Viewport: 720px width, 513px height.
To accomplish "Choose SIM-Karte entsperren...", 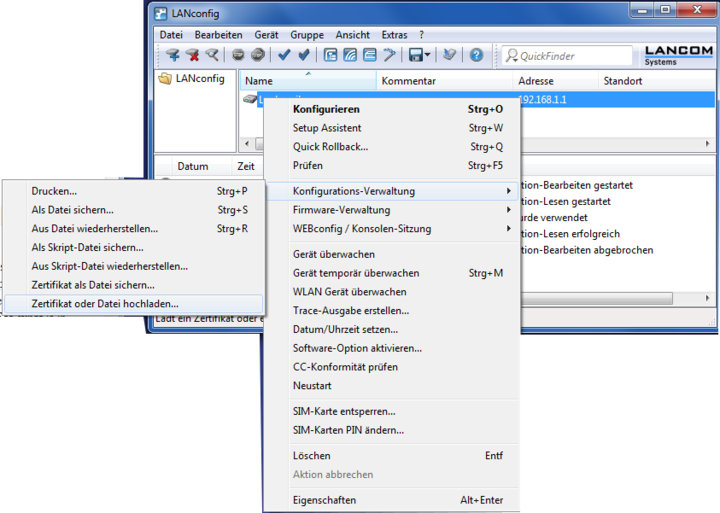I will click(393, 412).
